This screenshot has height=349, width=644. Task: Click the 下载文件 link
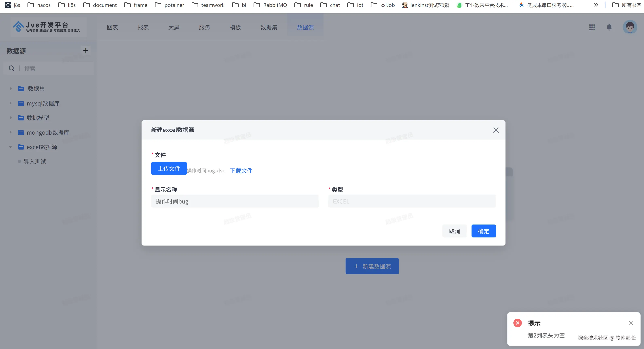click(x=241, y=171)
